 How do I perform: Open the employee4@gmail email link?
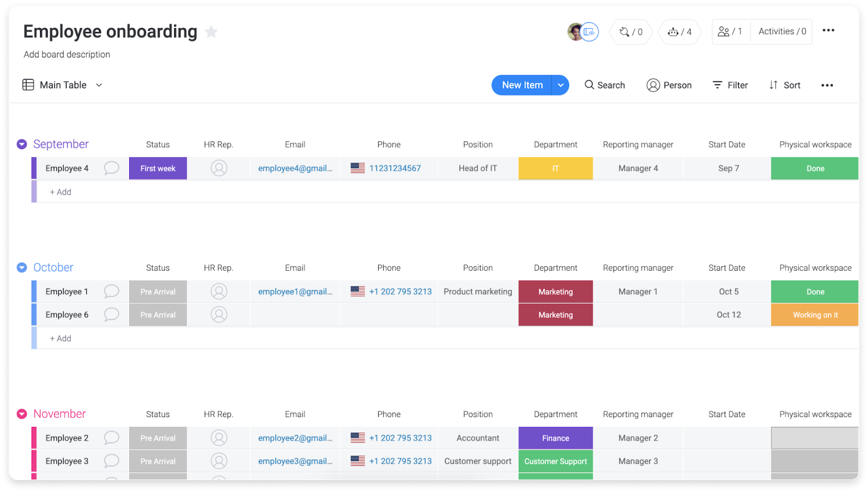[295, 168]
